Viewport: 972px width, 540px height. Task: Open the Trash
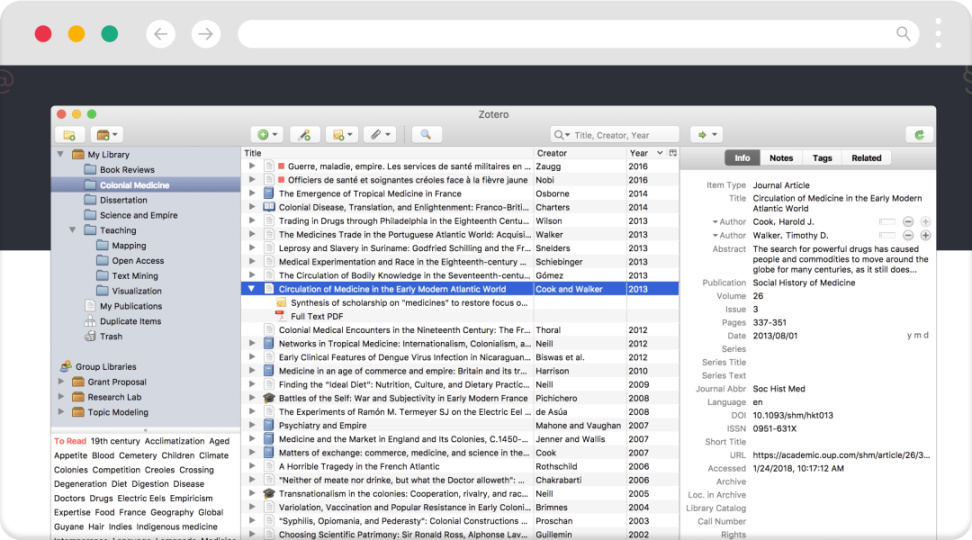(111, 336)
